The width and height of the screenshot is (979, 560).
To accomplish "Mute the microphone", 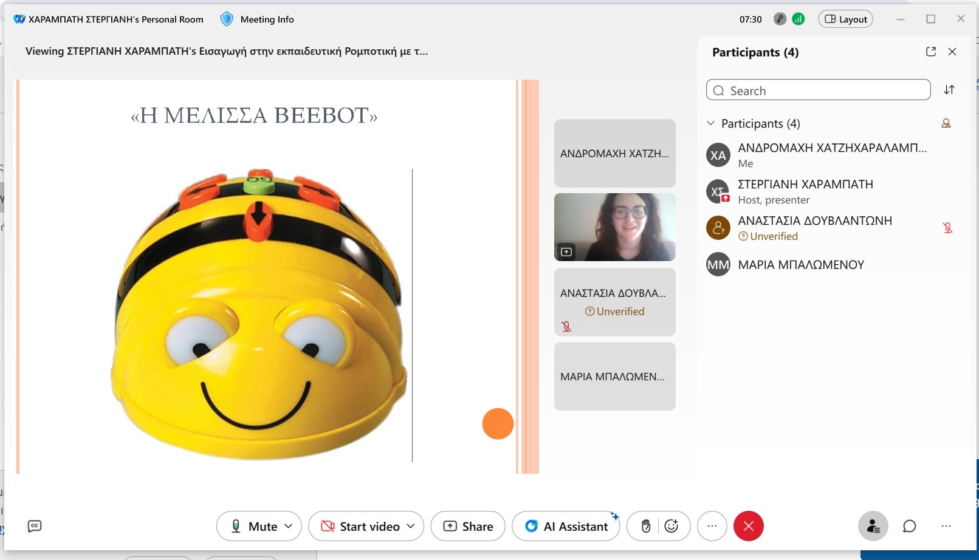I will pos(253,526).
